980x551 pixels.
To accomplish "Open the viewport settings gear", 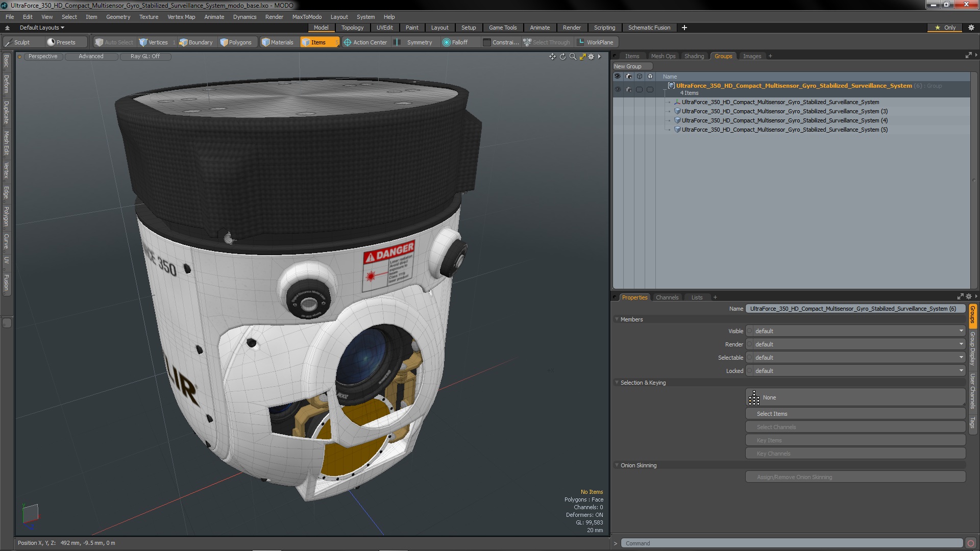I will point(591,57).
